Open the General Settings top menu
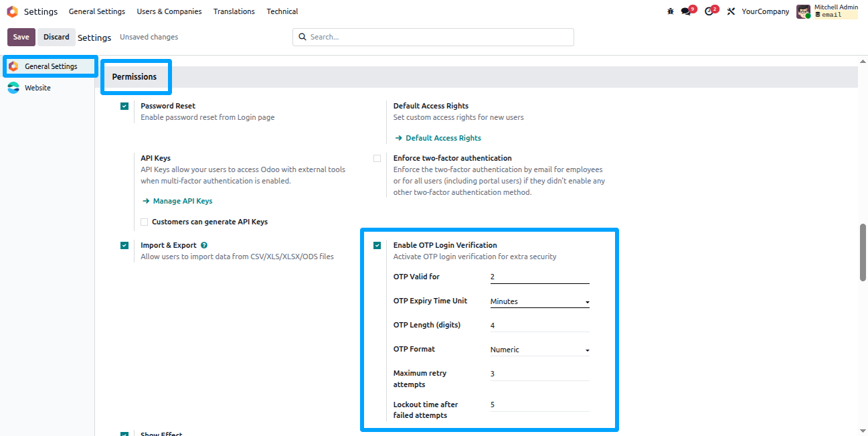The width and height of the screenshot is (868, 436). 97,11
